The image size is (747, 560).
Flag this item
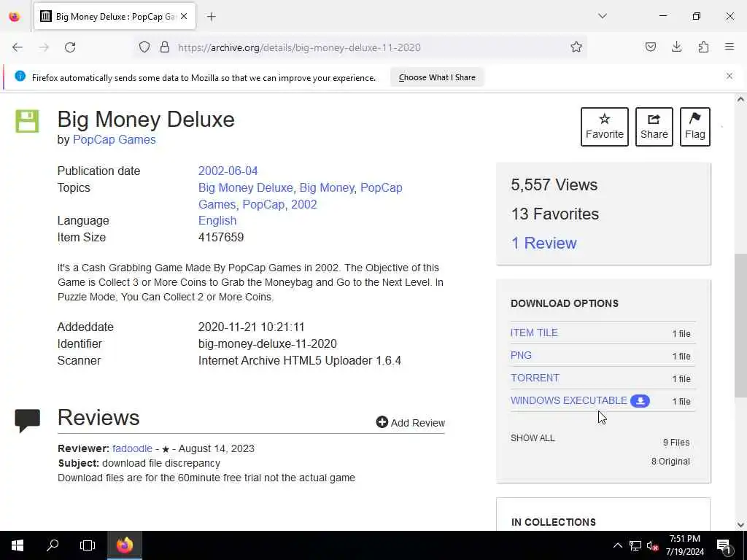point(695,127)
